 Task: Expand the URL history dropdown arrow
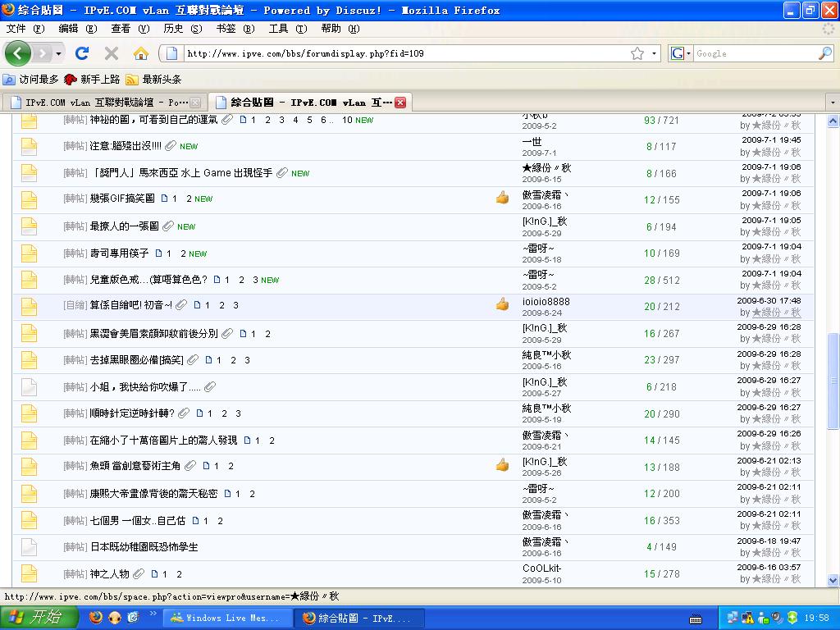654,53
